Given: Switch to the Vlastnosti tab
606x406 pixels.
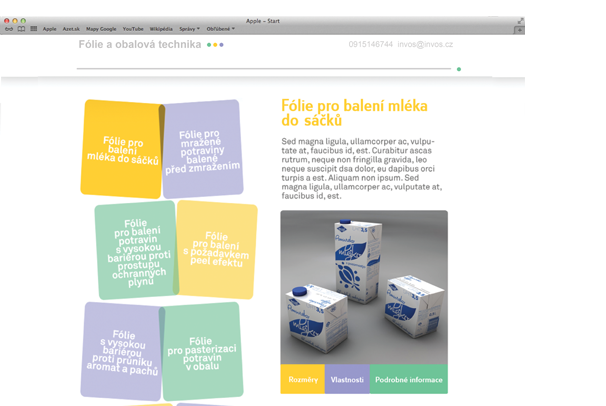Looking at the screenshot, I should click(x=347, y=379).
